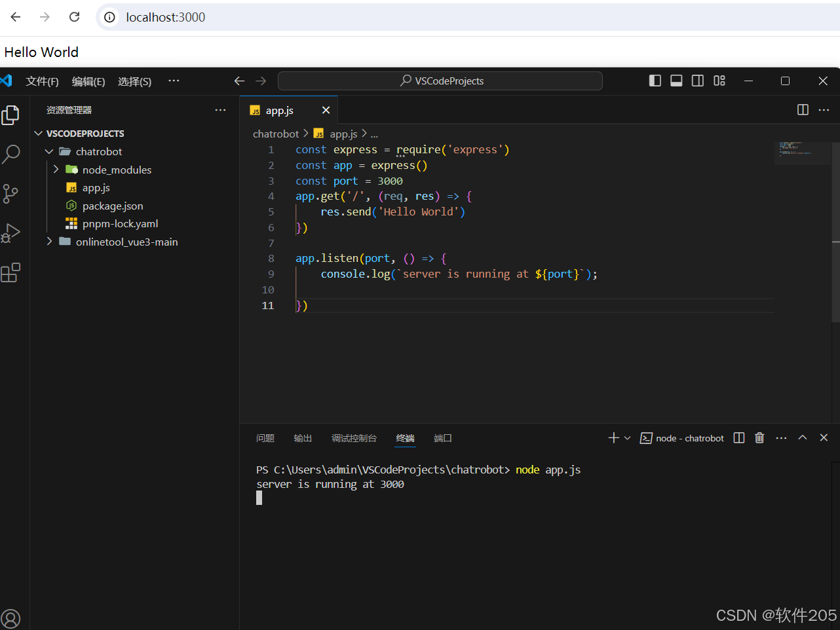Click the site information icon in address bar

pos(110,17)
